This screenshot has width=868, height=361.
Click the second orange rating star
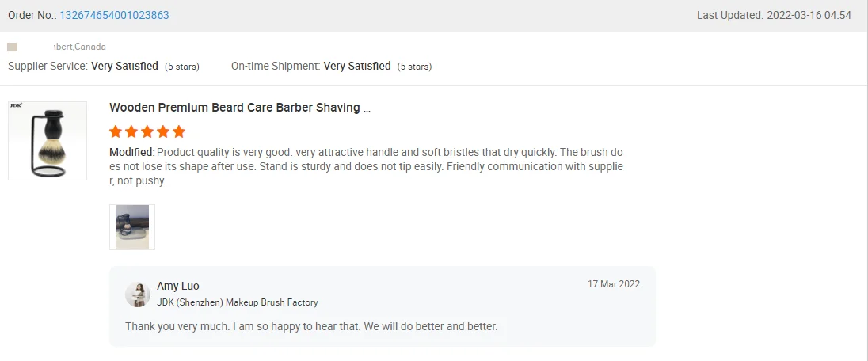click(x=131, y=131)
